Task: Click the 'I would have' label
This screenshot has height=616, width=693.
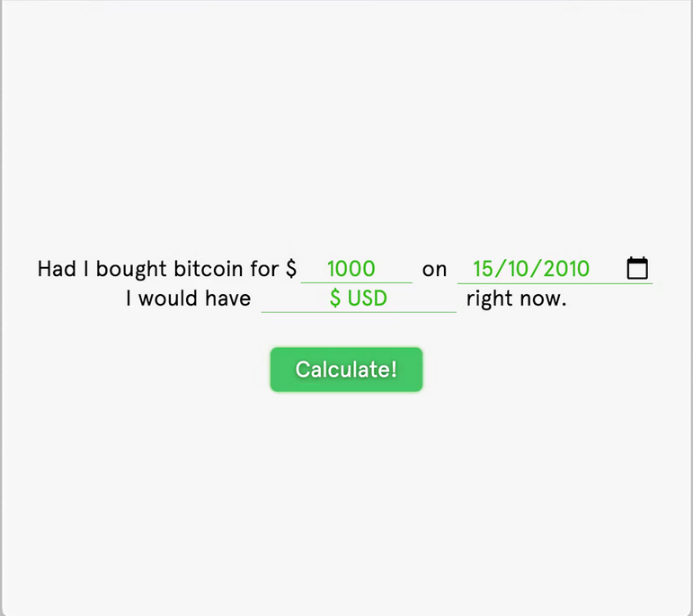Action: point(188,299)
